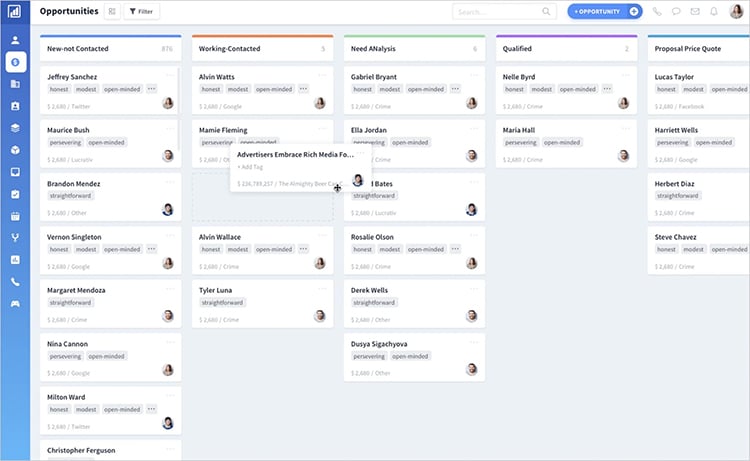
Task: Open the user profile avatar at top right
Action: (736, 12)
